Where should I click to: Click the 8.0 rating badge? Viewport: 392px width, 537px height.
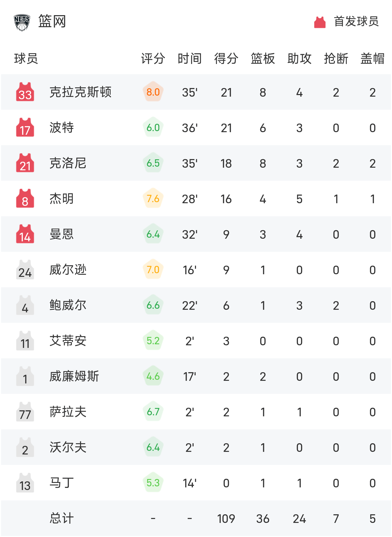pyautogui.click(x=153, y=92)
